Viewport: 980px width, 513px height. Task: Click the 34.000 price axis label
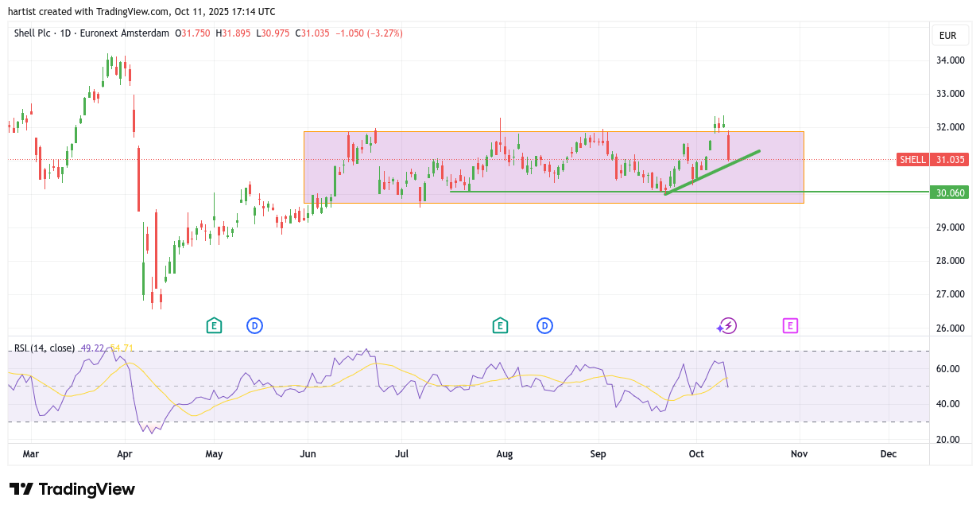[951, 60]
